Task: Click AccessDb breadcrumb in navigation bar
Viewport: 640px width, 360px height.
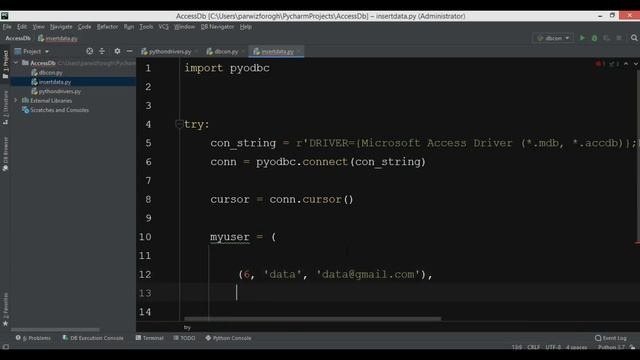Action: 18,38
